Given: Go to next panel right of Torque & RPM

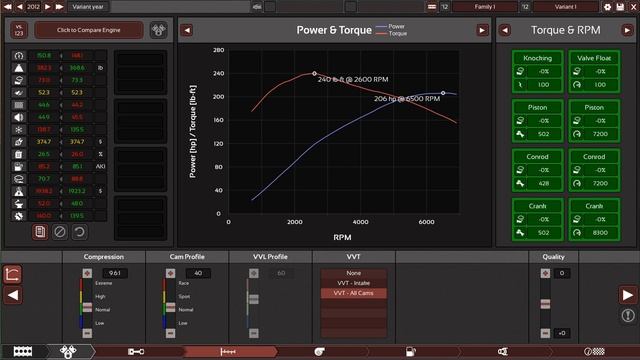Looking at the screenshot, I should pos(627,30).
